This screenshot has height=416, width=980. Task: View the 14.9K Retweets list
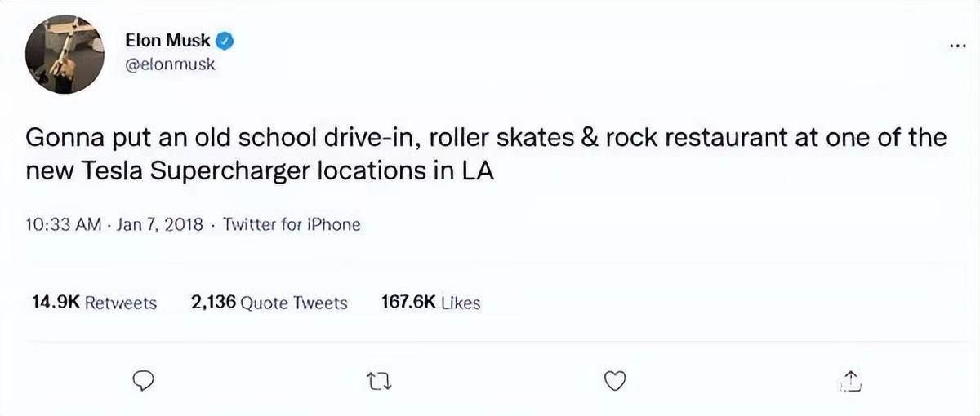[x=94, y=303]
